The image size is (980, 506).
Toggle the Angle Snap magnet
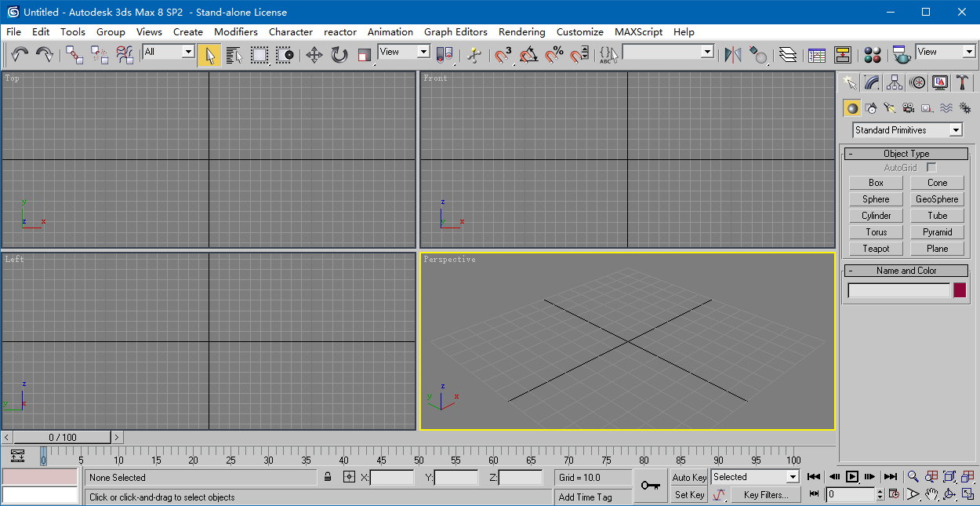click(x=529, y=55)
